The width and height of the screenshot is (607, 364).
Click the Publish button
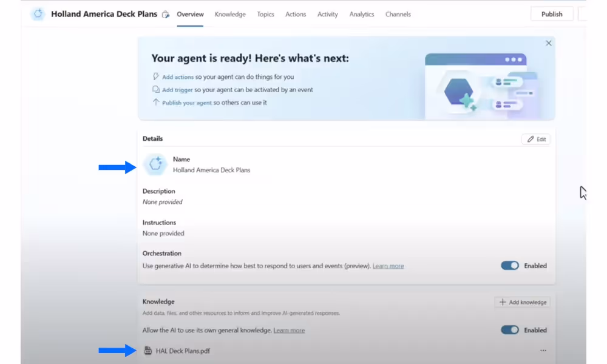tap(552, 14)
